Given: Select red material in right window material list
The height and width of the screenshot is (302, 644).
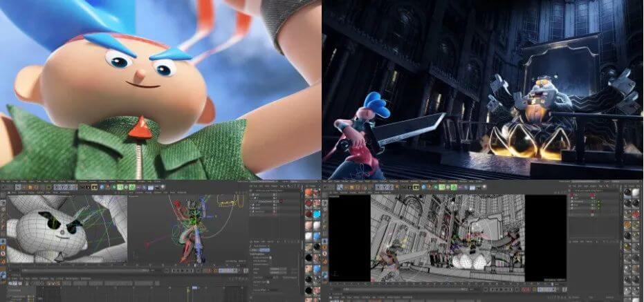Looking at the screenshot, I should pyautogui.click(x=636, y=214).
